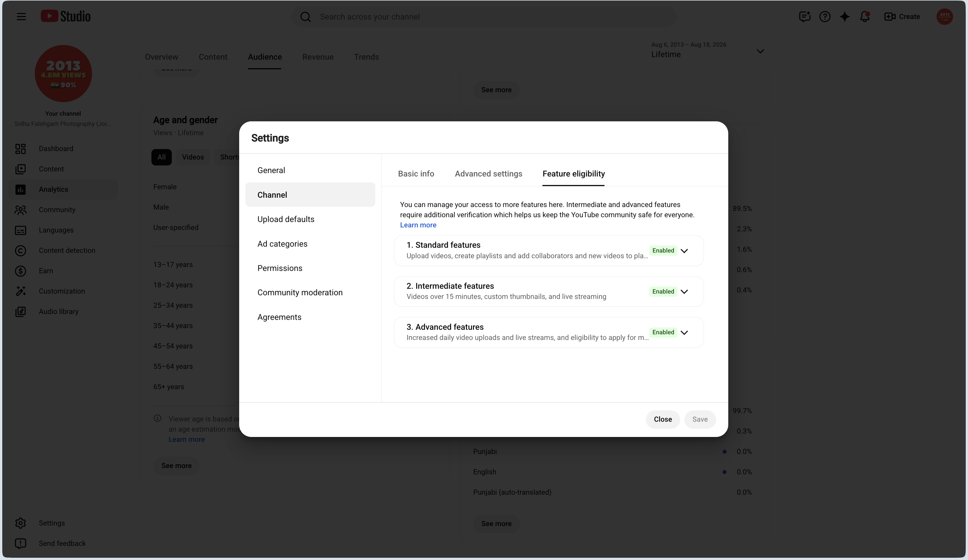
Task: Select the Videos filter chip
Action: [x=193, y=157]
